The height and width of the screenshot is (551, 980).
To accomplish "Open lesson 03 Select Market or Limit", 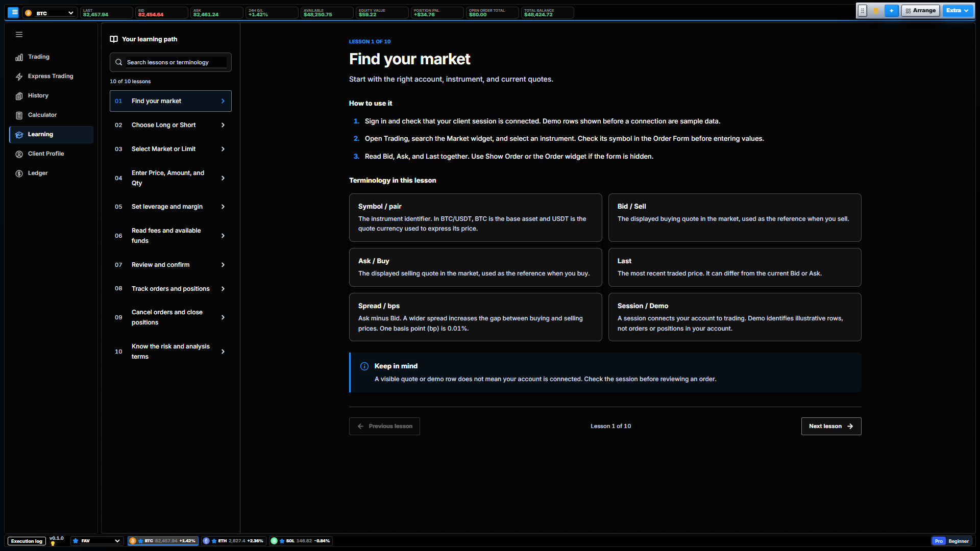I will (x=170, y=149).
